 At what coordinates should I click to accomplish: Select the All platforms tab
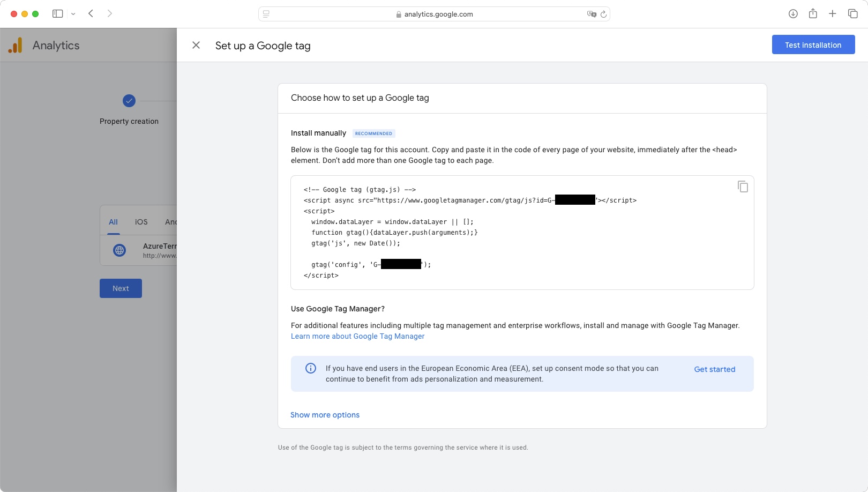(113, 222)
